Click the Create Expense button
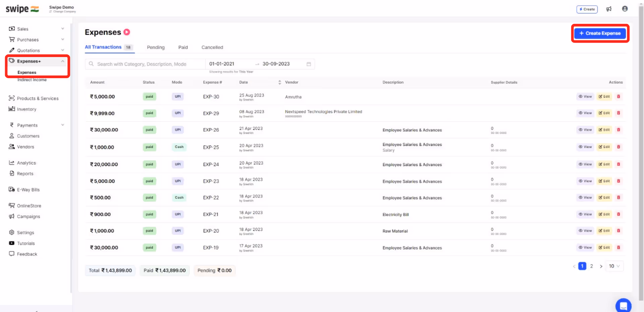The height and width of the screenshot is (312, 644). [600, 33]
